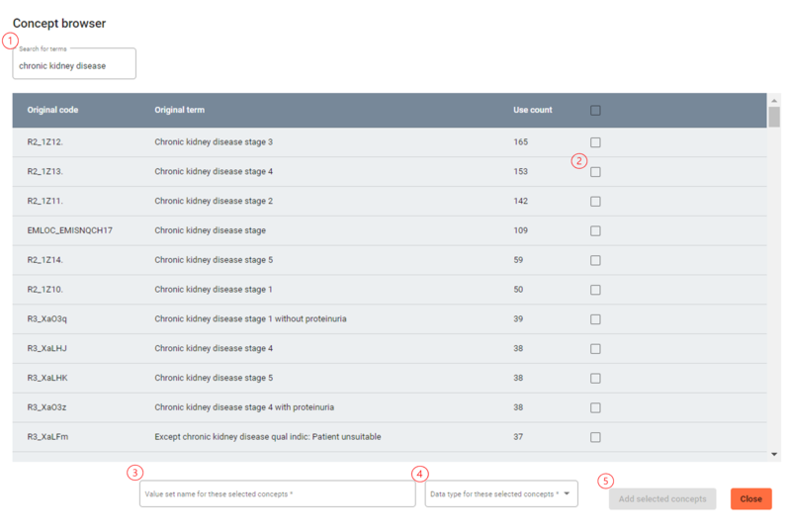Click term 'Chronic kidney disease stage 2'
Viewport: 791px width, 532px height.
(214, 201)
